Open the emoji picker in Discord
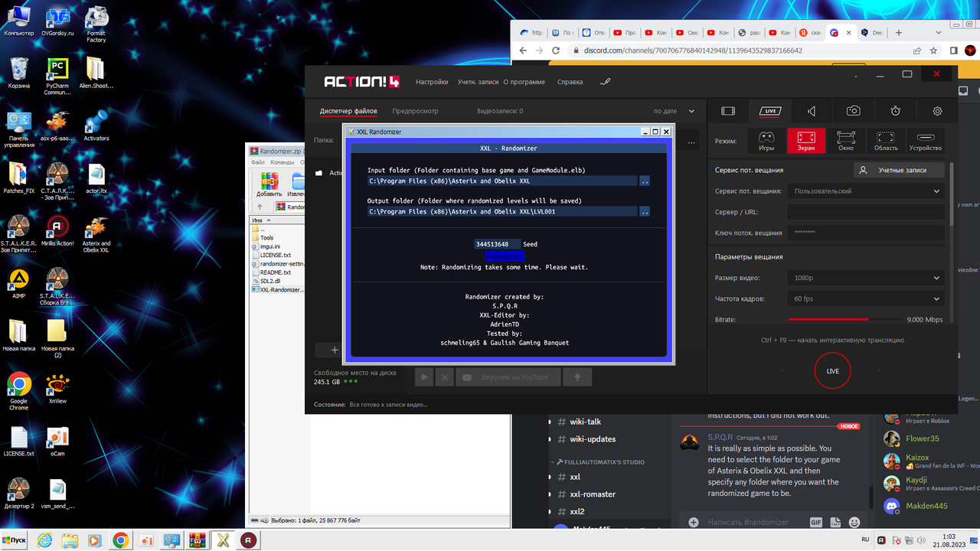Viewport: 980px width, 551px height. pos(854,522)
